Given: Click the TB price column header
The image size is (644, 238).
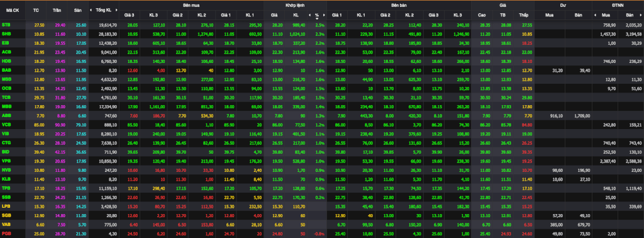Looking at the screenshot, I should pos(502,15).
